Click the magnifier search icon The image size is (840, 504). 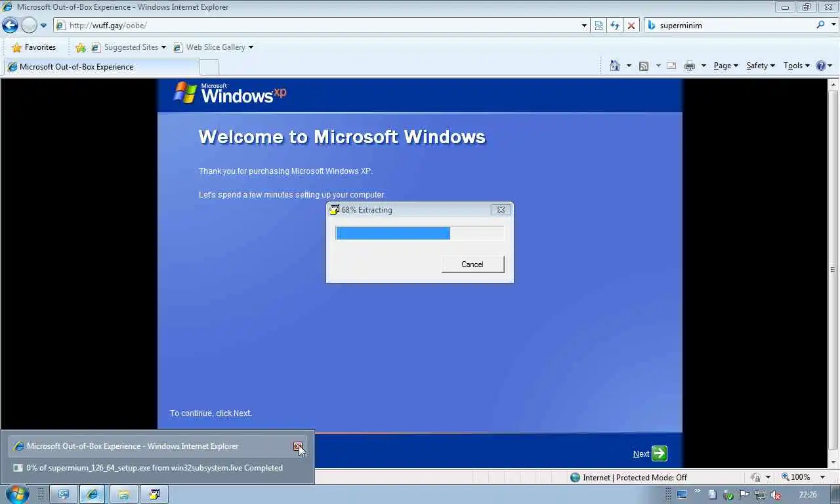820,25
